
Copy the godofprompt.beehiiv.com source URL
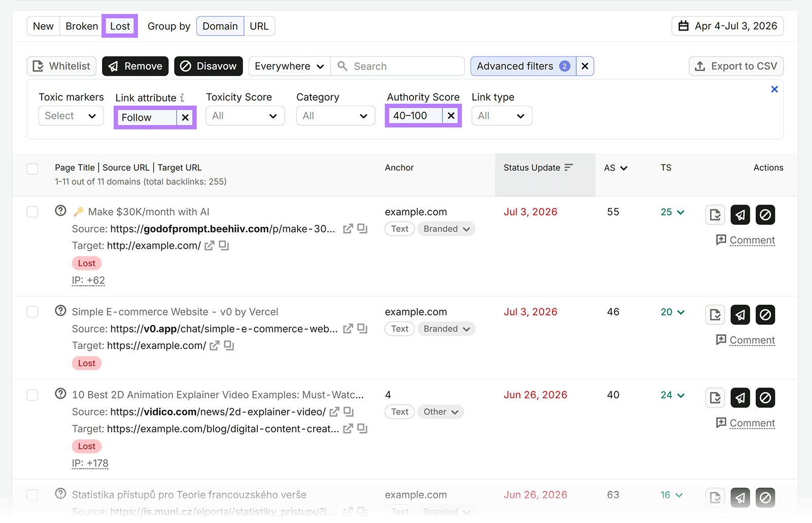tap(362, 228)
